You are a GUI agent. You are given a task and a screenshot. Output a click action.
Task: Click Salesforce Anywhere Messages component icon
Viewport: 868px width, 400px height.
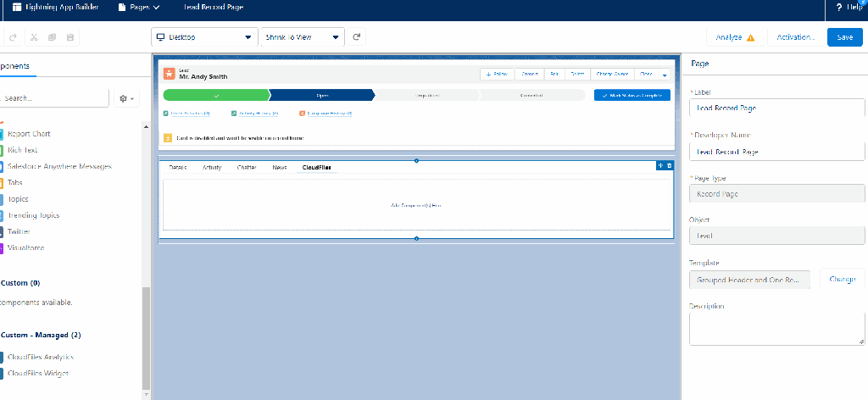1,167
